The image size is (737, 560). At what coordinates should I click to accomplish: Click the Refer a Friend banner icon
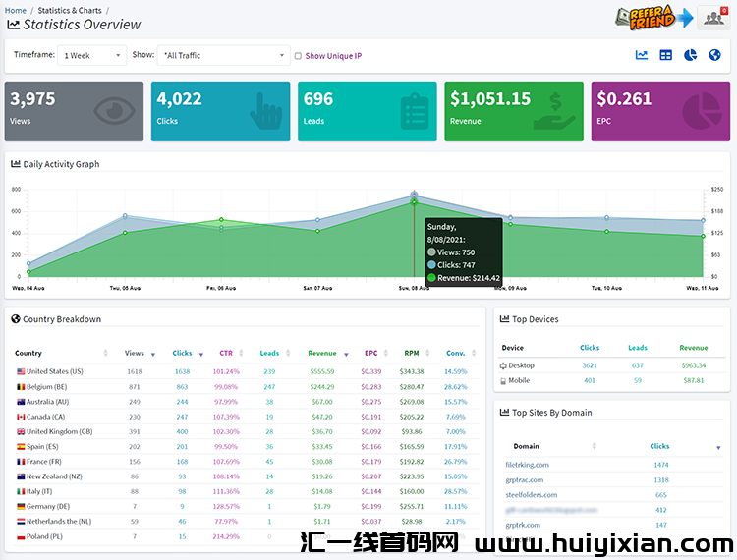[x=653, y=18]
